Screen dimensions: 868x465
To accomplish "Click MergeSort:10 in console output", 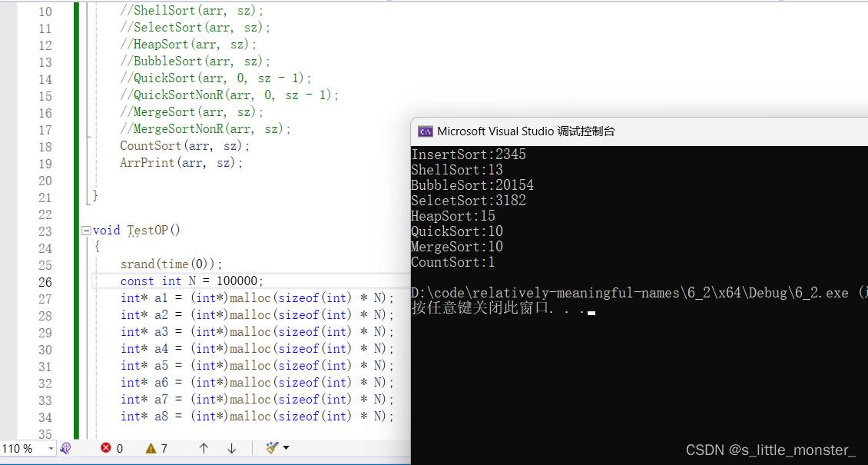I will coord(457,247).
